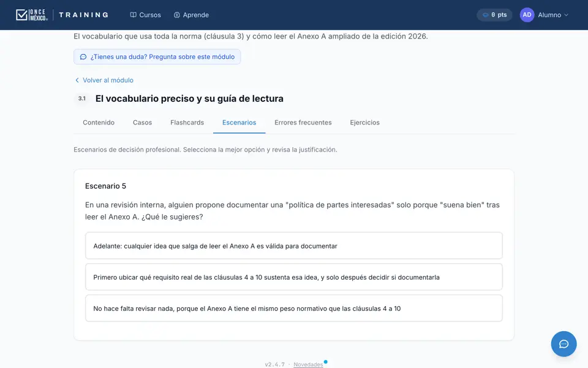588x368 pixels.
Task: Click the blue notification dot beside Novedades
Action: pyautogui.click(x=325, y=362)
